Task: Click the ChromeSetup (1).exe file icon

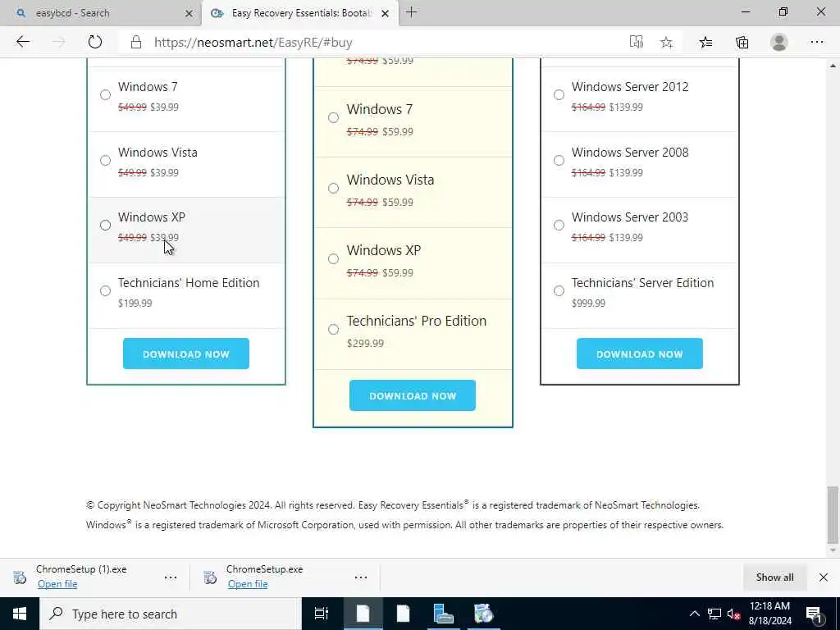Action: tap(20, 577)
